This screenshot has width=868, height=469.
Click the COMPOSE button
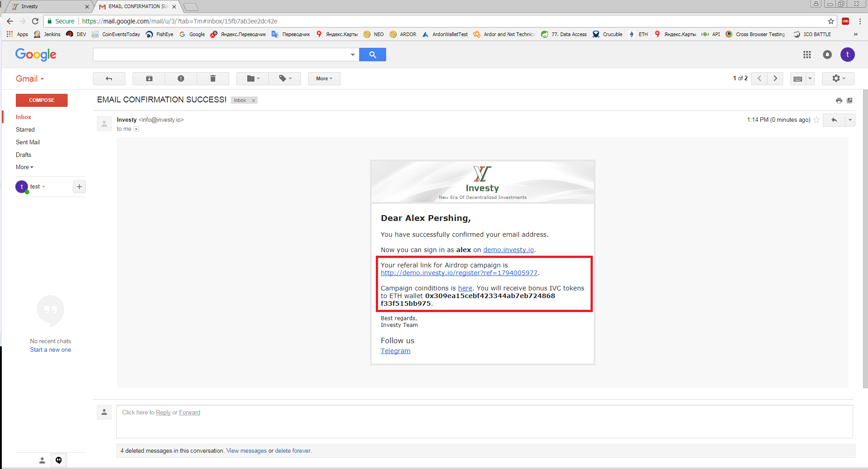(42, 100)
